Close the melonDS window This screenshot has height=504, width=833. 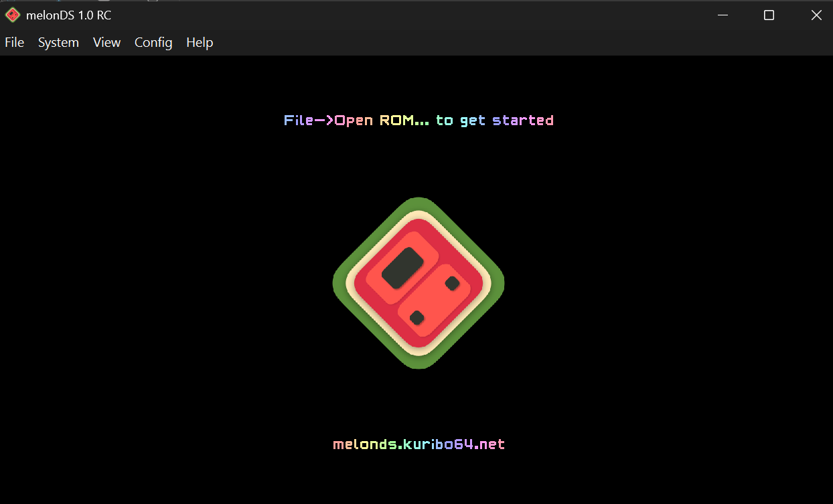click(x=816, y=15)
